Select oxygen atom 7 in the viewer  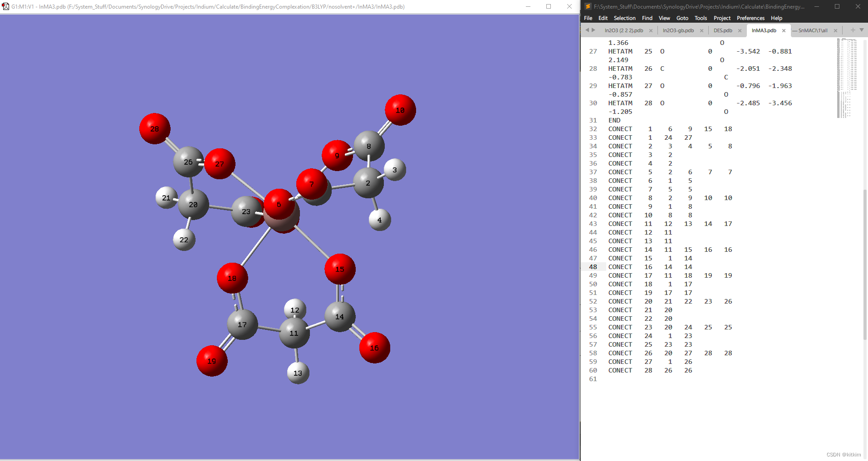[x=312, y=184]
